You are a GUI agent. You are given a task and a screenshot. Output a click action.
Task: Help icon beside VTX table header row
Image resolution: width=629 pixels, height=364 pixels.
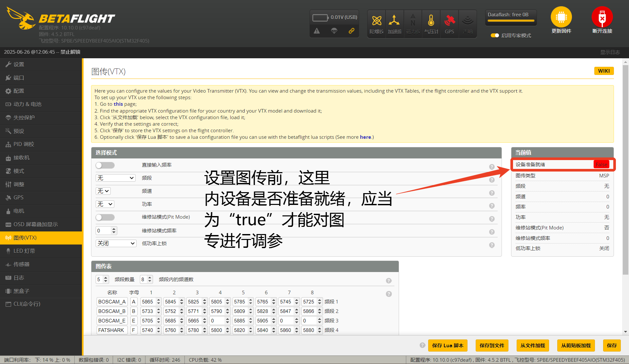(x=389, y=294)
